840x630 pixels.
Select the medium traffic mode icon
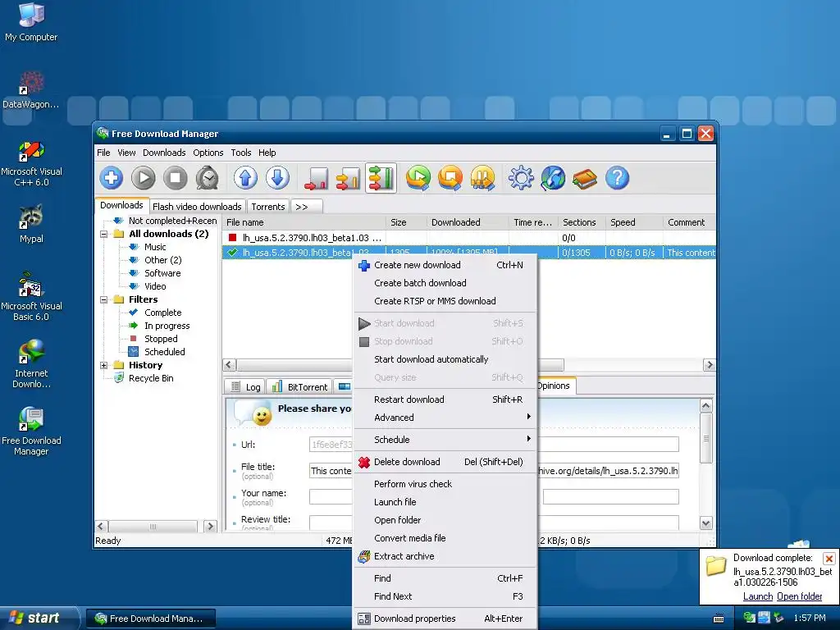pos(348,178)
